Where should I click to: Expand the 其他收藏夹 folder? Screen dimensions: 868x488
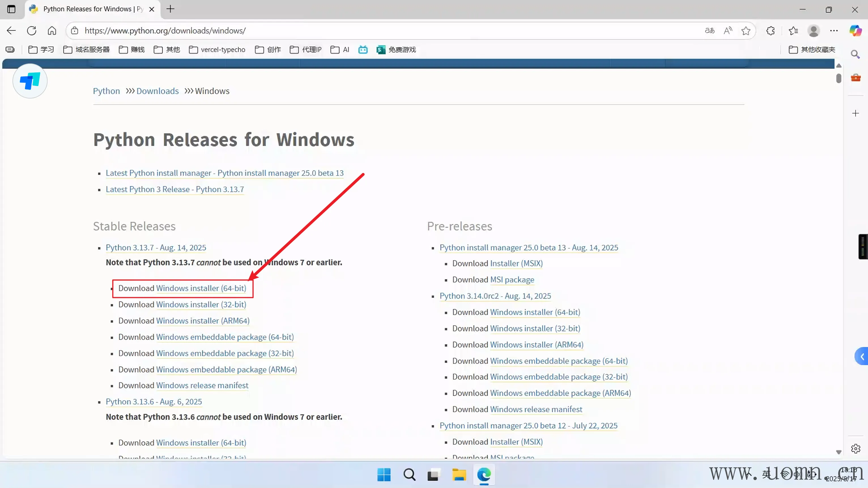click(x=812, y=50)
